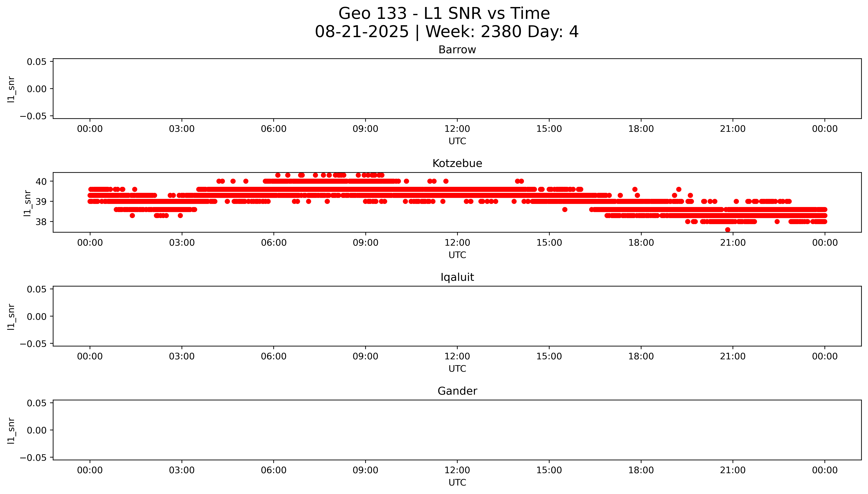
Task: Click the 0.05 y-tick in Barrow plot
Action: tap(37, 62)
